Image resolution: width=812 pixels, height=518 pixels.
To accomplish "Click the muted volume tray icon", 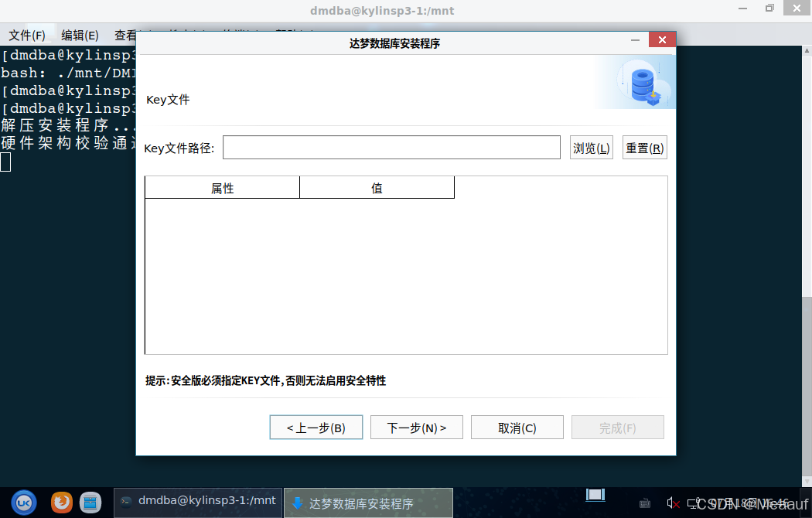I will [x=673, y=503].
